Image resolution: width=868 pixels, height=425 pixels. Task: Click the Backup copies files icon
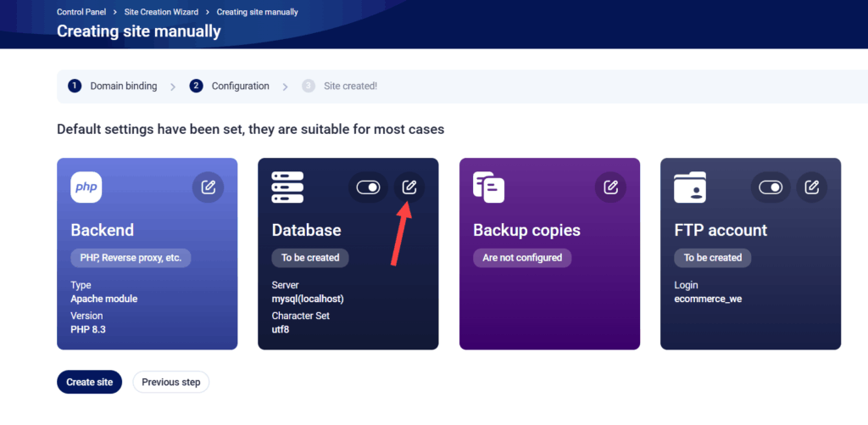click(x=488, y=187)
